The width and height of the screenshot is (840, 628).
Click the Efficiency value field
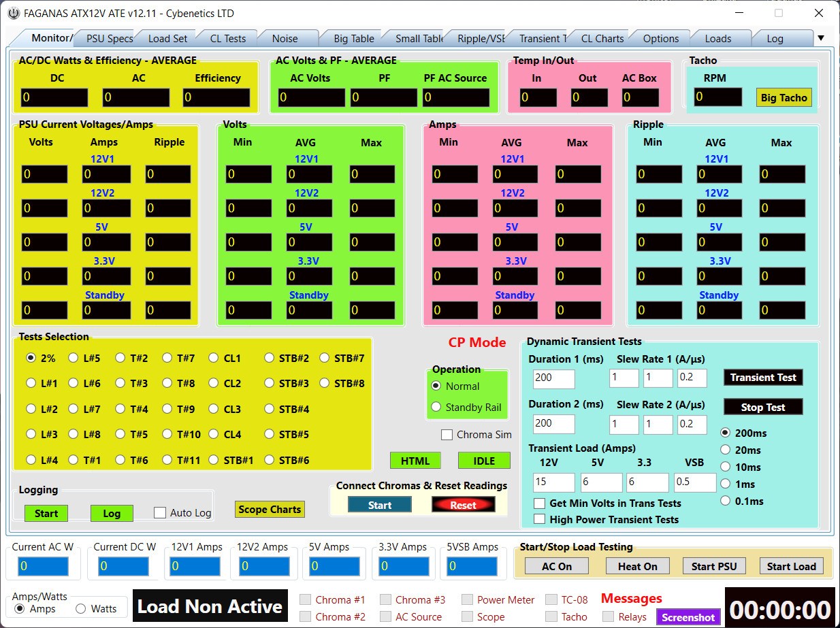point(217,97)
